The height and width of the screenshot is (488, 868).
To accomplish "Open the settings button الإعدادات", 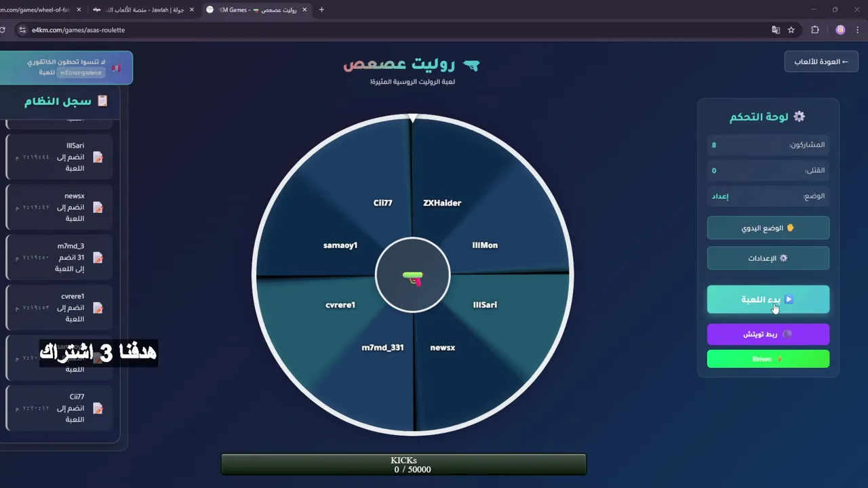I will pos(768,258).
